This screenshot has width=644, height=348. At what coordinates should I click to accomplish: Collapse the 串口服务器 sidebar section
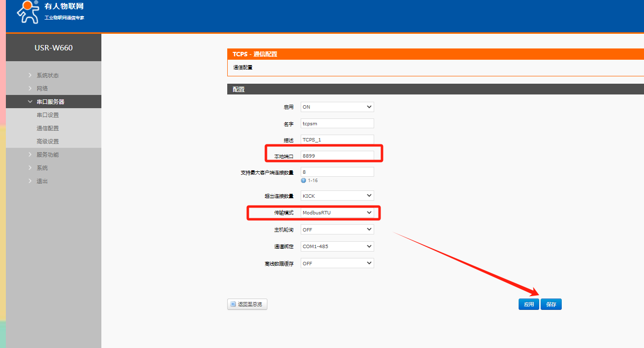[50, 102]
